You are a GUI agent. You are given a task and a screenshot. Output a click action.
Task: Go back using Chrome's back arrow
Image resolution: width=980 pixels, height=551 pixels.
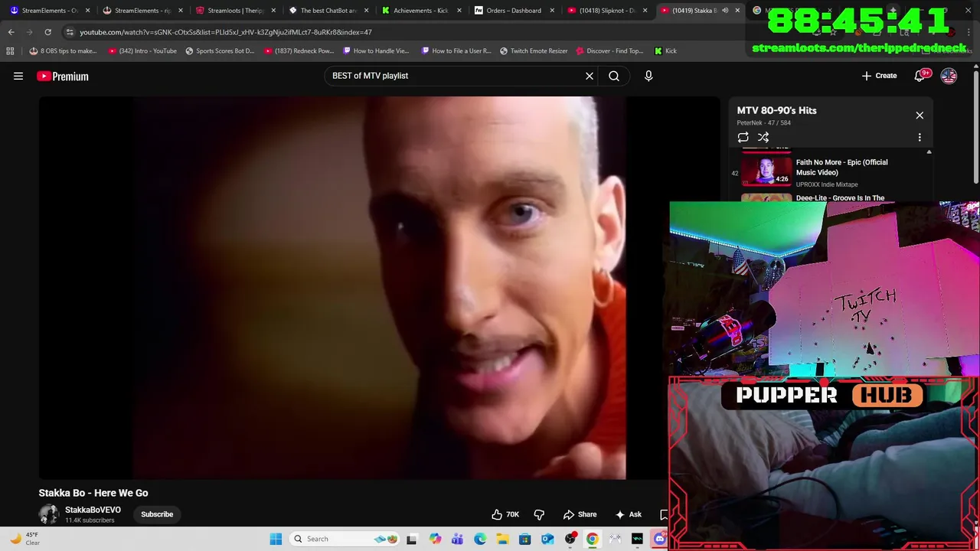tap(11, 32)
